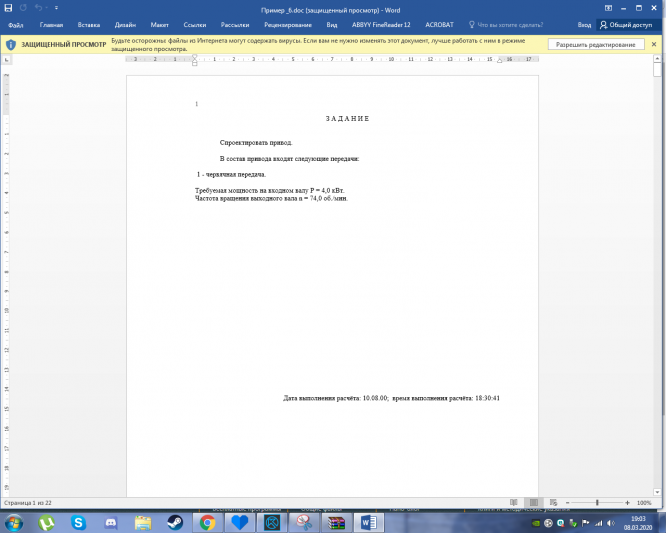The image size is (666, 533).
Task: Click the zoom in plus button
Action: click(x=627, y=503)
